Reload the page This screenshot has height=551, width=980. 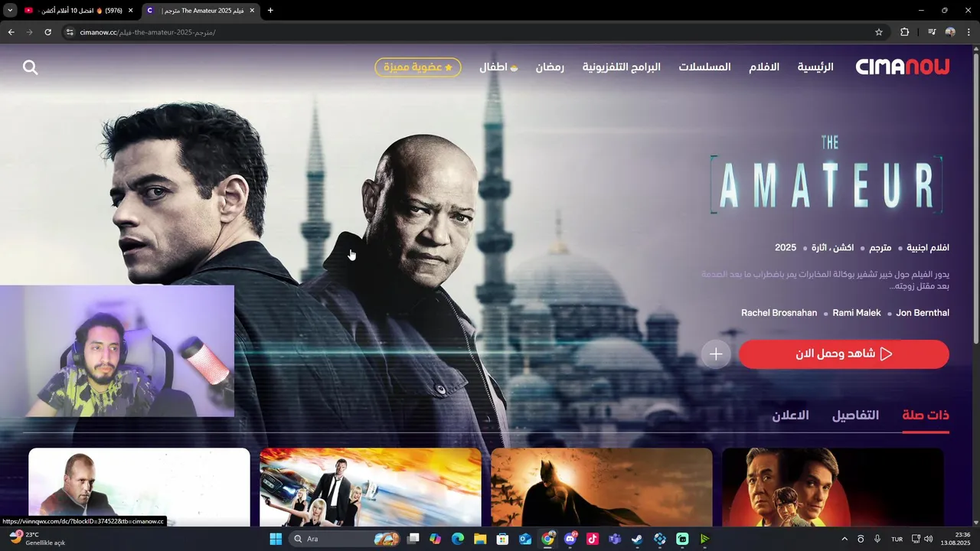pyautogui.click(x=47, y=32)
